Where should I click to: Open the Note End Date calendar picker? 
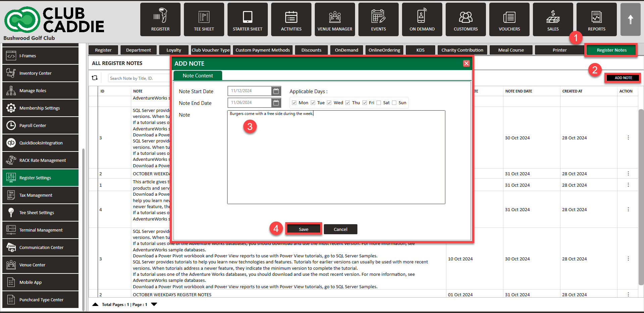[x=276, y=103]
